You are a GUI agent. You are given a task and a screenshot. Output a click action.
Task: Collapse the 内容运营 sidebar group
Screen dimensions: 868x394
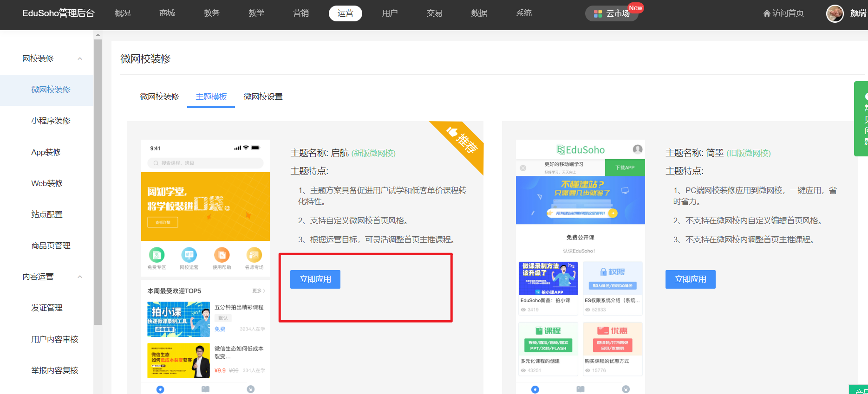point(80,277)
